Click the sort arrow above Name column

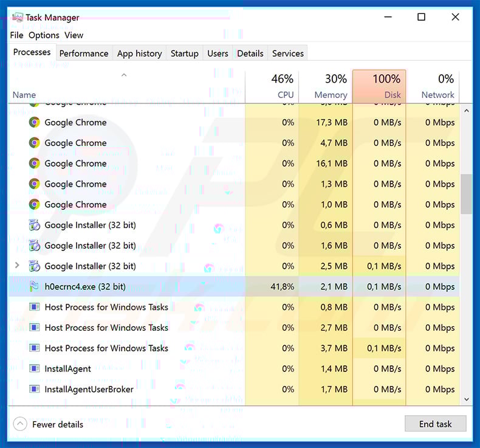click(124, 75)
